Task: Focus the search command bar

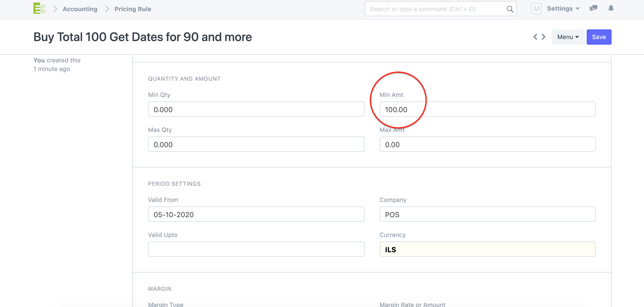Action: pyautogui.click(x=436, y=9)
